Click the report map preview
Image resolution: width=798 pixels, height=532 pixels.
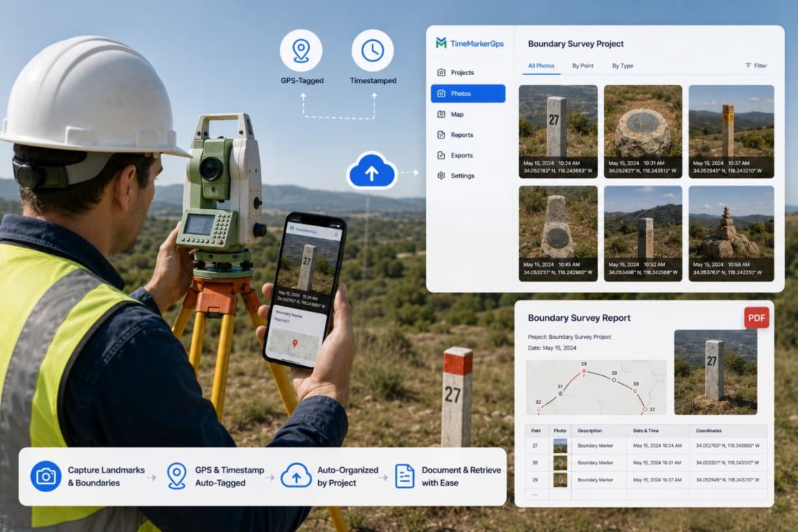[596, 387]
